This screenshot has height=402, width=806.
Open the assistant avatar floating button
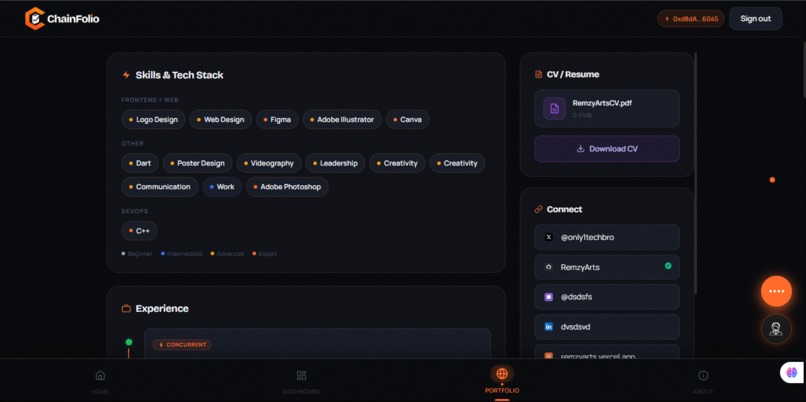point(776,329)
